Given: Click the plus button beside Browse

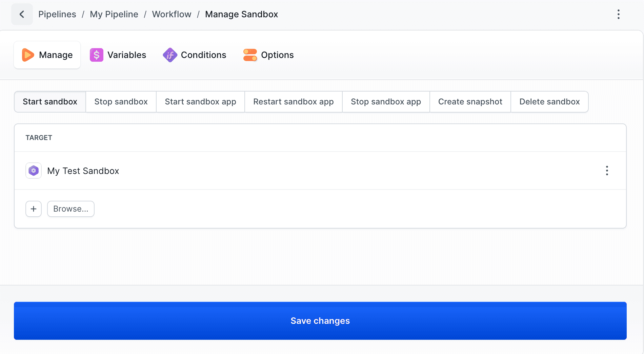Looking at the screenshot, I should 34,209.
